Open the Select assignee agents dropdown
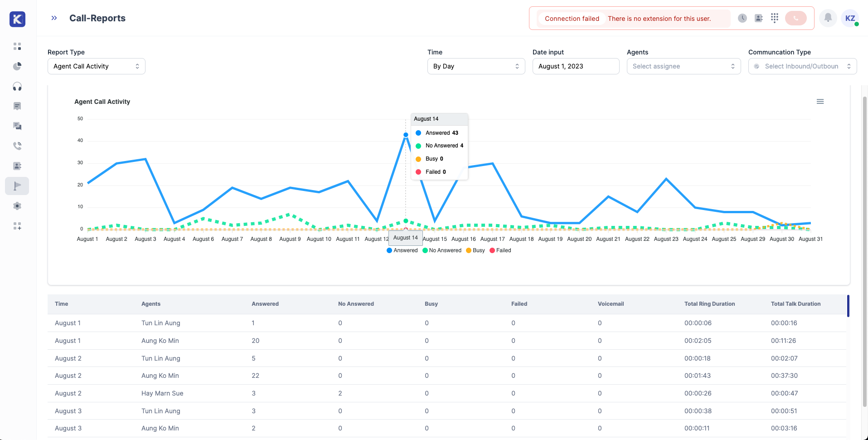868x440 pixels. pos(684,66)
